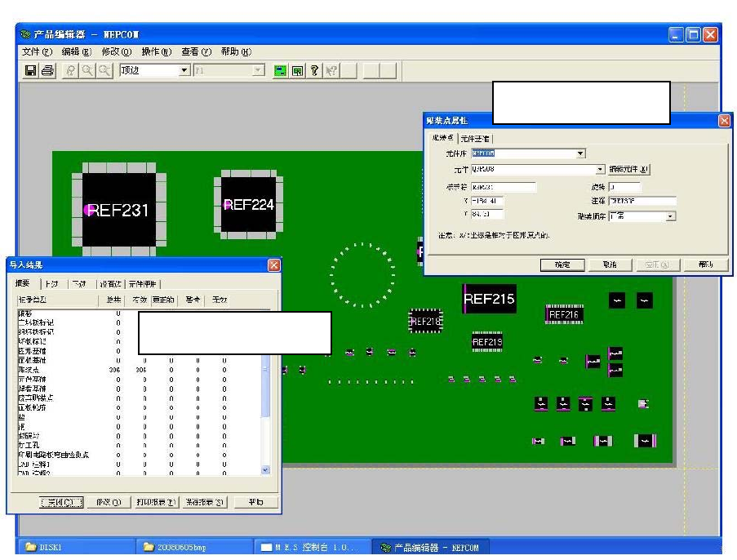This screenshot has height=560, width=737.
Task: Click the import results list scrollbar down arrow
Action: coord(264,469)
